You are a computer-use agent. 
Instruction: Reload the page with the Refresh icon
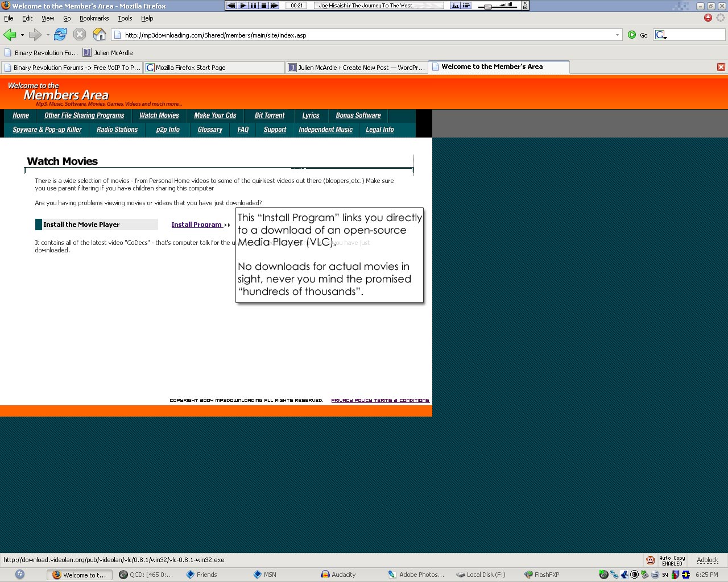point(60,35)
